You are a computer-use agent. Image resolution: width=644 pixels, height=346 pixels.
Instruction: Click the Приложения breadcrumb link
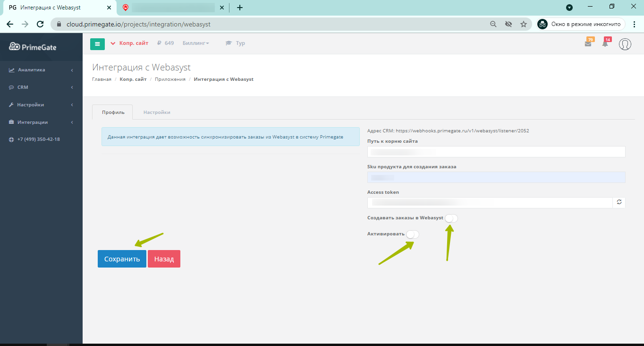[x=170, y=79]
